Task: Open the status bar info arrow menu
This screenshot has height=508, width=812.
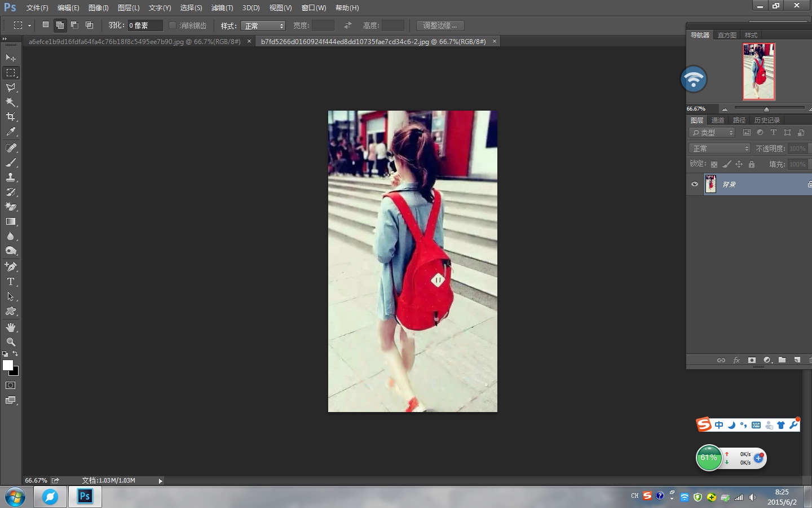Action: point(161,481)
